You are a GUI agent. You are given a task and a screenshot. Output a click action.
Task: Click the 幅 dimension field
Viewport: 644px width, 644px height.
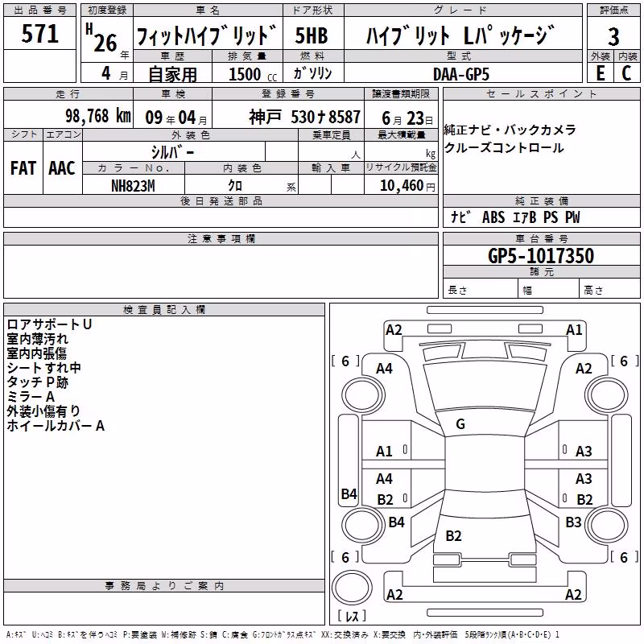548,288
